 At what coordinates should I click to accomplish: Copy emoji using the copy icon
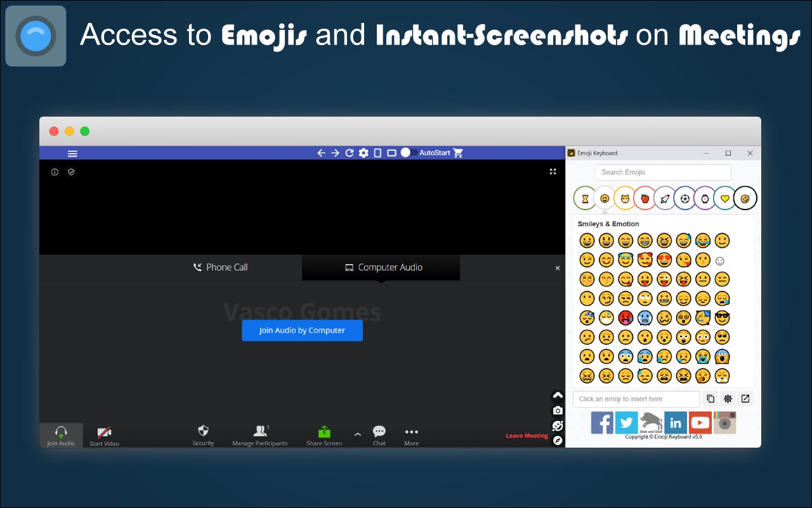coord(710,398)
